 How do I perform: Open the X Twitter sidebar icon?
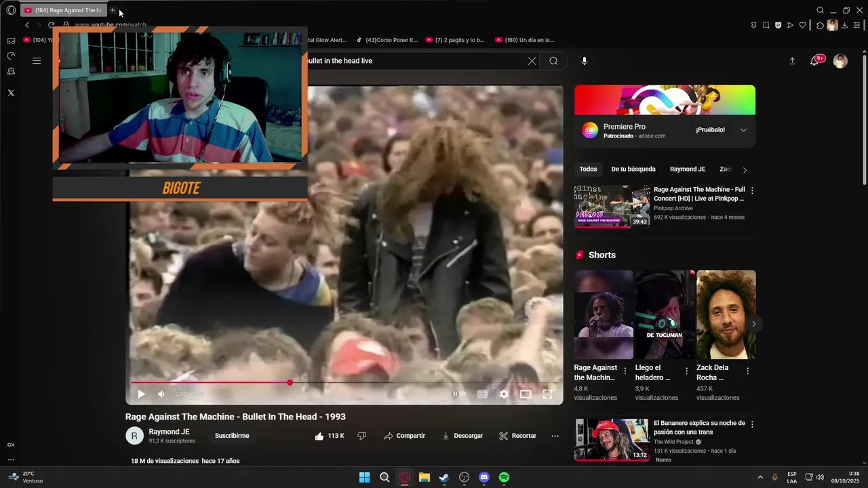[11, 93]
